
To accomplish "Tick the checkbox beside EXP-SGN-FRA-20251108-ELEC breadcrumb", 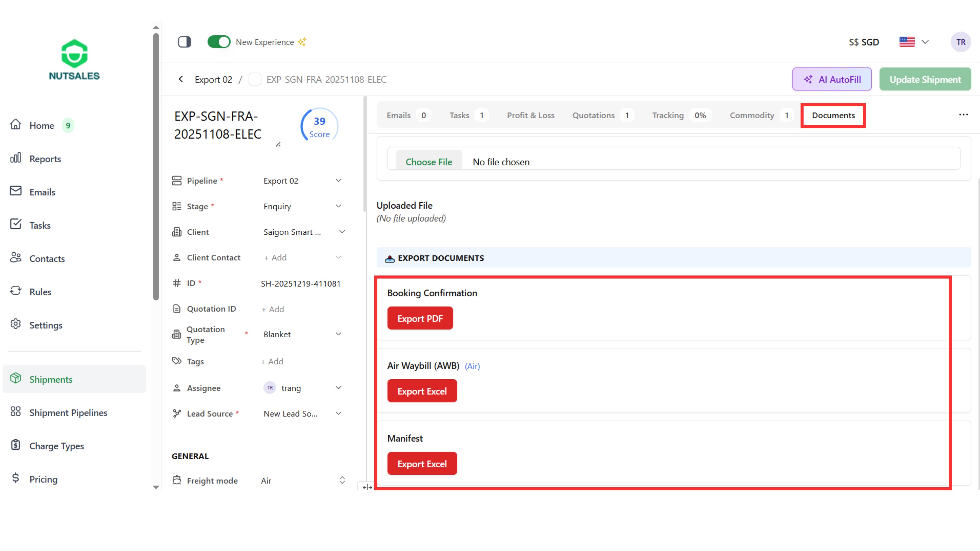I will (x=255, y=79).
